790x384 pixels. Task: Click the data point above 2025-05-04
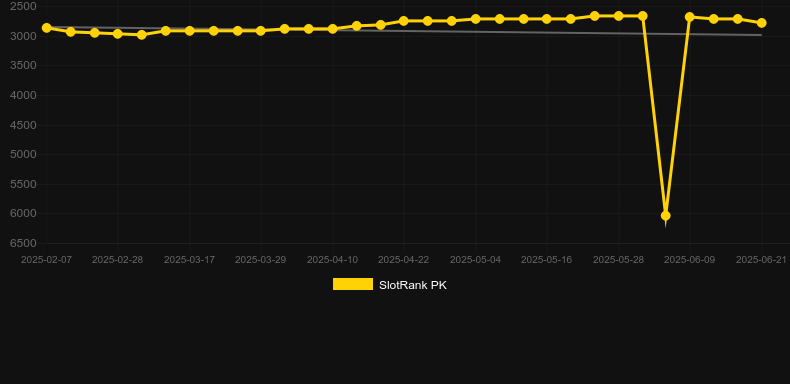pos(475,19)
